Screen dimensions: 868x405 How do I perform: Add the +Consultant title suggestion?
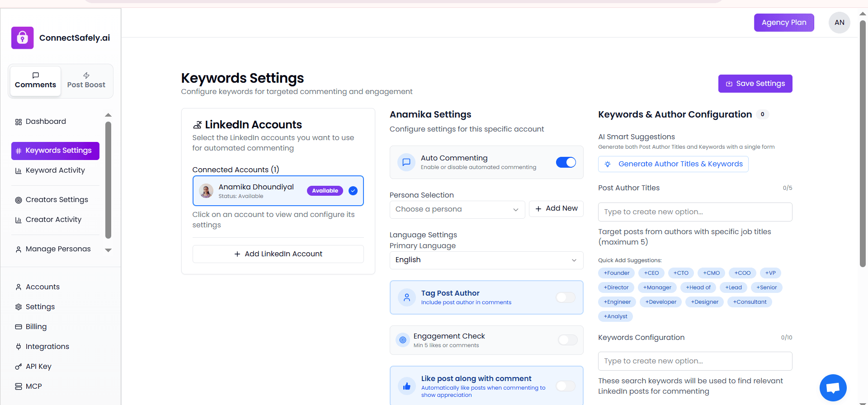pos(750,302)
